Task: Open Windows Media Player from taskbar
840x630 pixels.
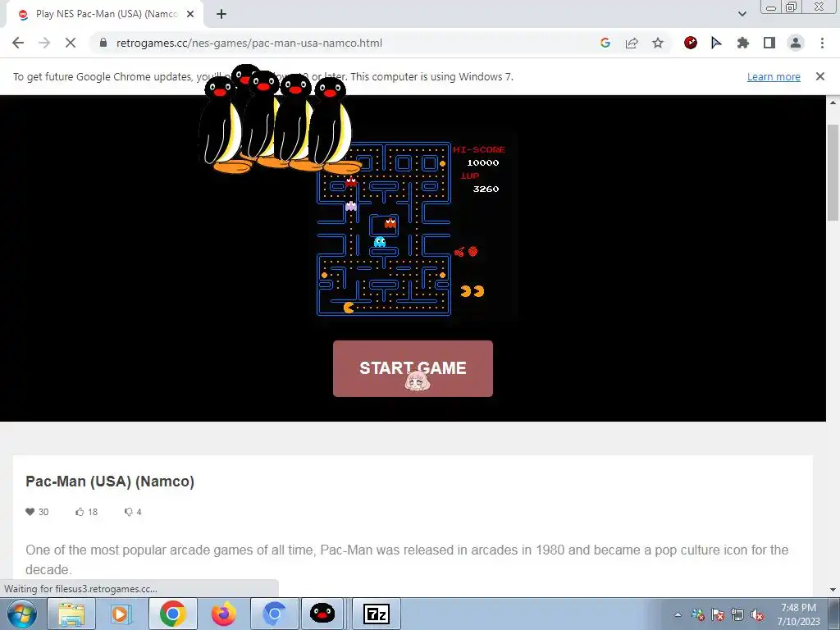Action: [121, 614]
